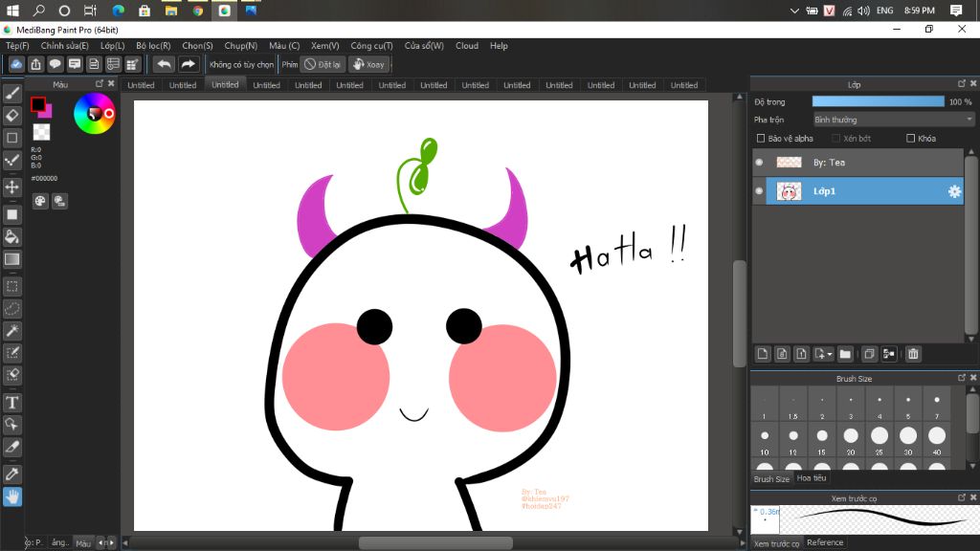Image resolution: width=980 pixels, height=551 pixels.
Task: Select the Text tool
Action: coord(11,403)
